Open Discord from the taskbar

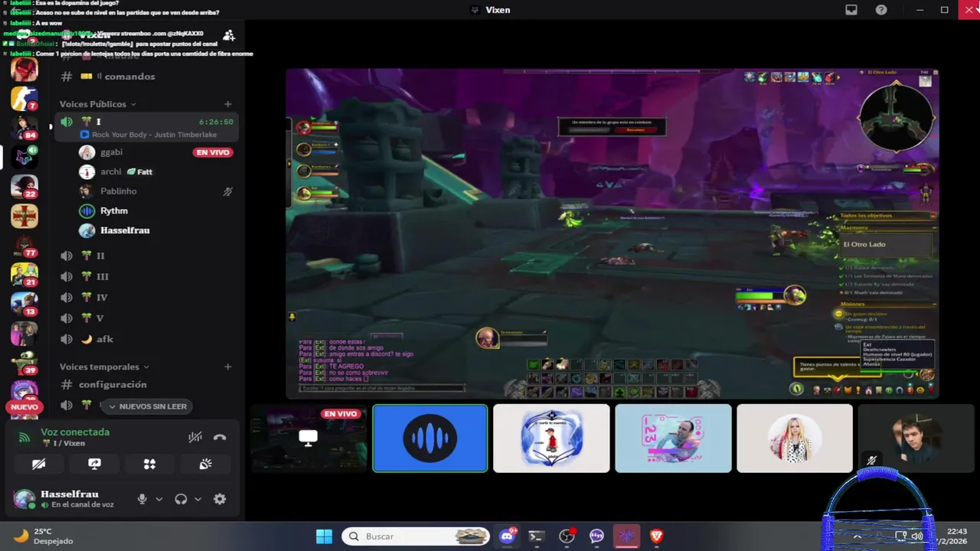tap(507, 536)
